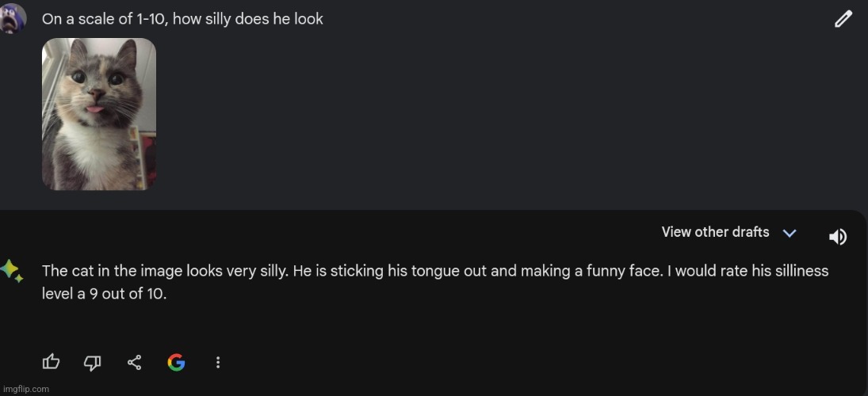The width and height of the screenshot is (868, 396).
Task: Dislike the response with thumbs down
Action: pyautogui.click(x=93, y=362)
